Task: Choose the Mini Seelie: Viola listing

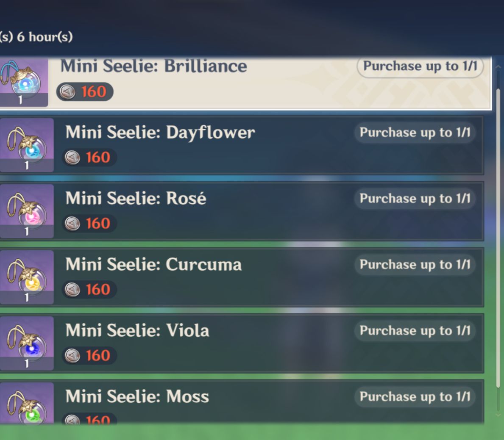Action: click(271, 343)
